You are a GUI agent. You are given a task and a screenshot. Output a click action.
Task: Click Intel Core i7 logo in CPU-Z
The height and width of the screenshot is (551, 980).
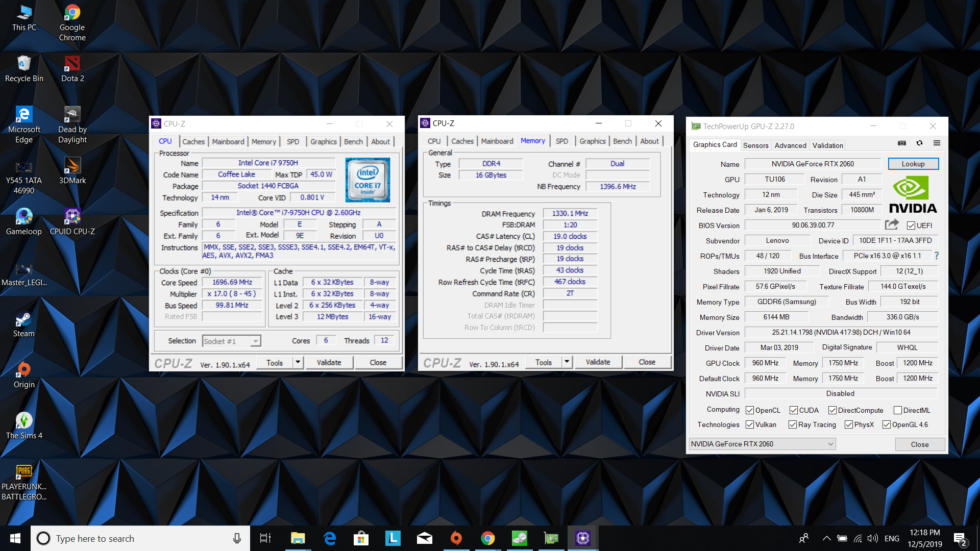(x=367, y=180)
